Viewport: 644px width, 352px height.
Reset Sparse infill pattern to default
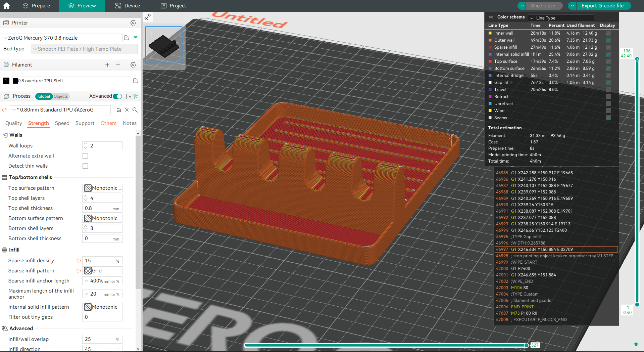click(79, 271)
